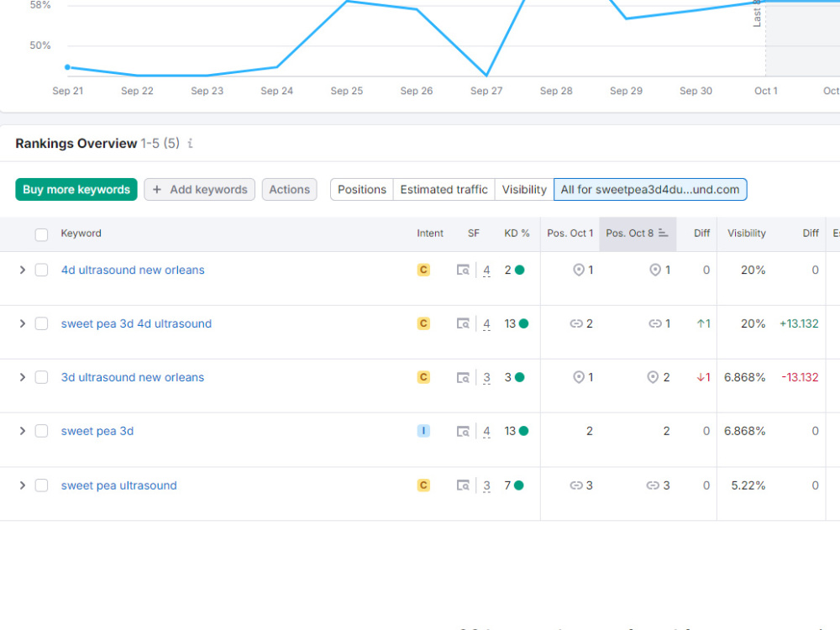The width and height of the screenshot is (840, 630).
Task: Open keyword link sweet pea ultrasound
Action: tap(119, 486)
